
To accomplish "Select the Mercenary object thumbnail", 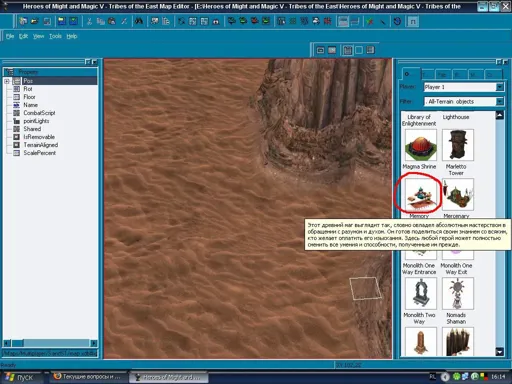I will 457,195.
